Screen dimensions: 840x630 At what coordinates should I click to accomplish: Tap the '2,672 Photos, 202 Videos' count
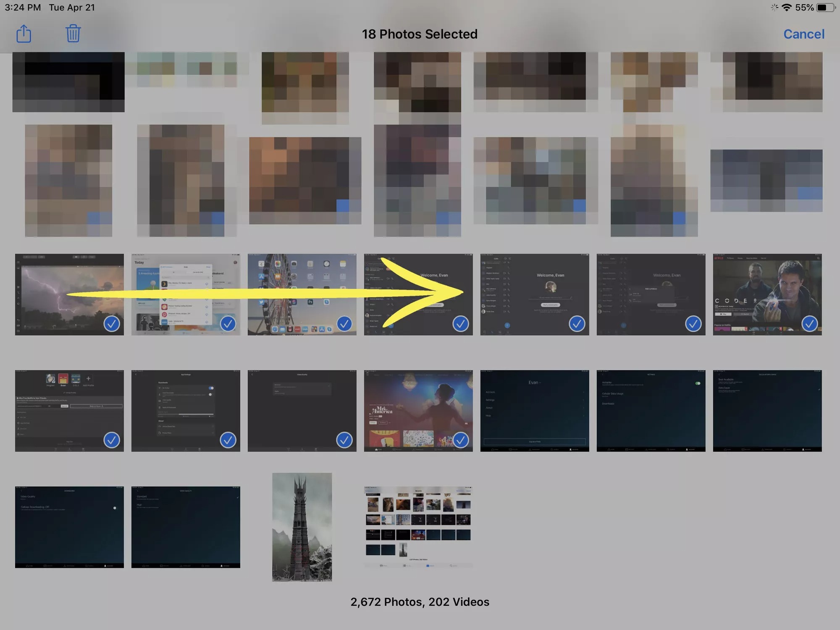(x=420, y=602)
